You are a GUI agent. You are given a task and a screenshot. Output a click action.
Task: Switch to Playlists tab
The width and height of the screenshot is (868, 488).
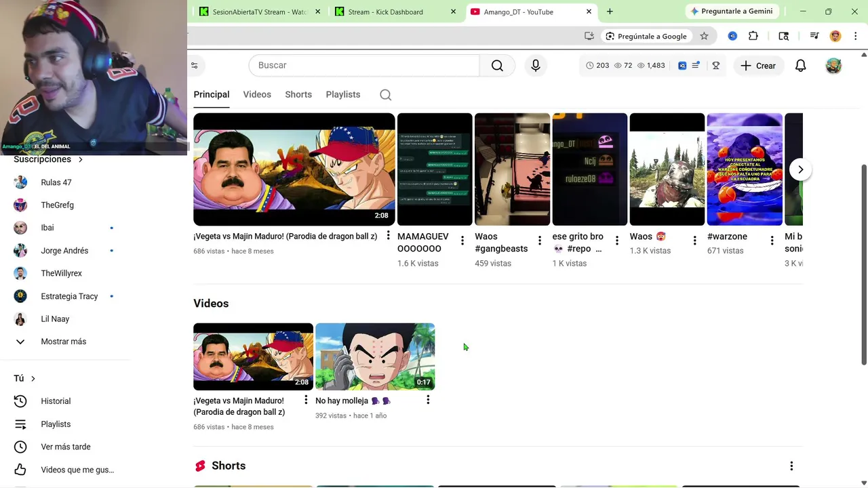[342, 94]
